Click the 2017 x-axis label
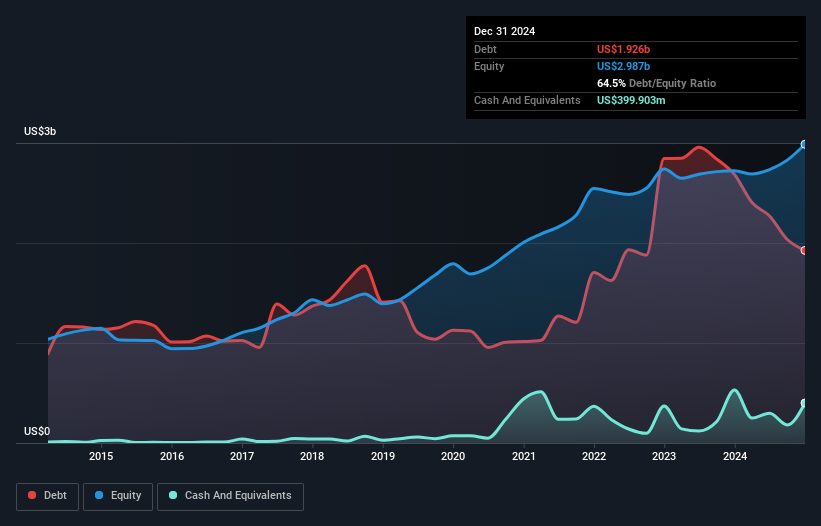The height and width of the screenshot is (526, 821). click(242, 456)
